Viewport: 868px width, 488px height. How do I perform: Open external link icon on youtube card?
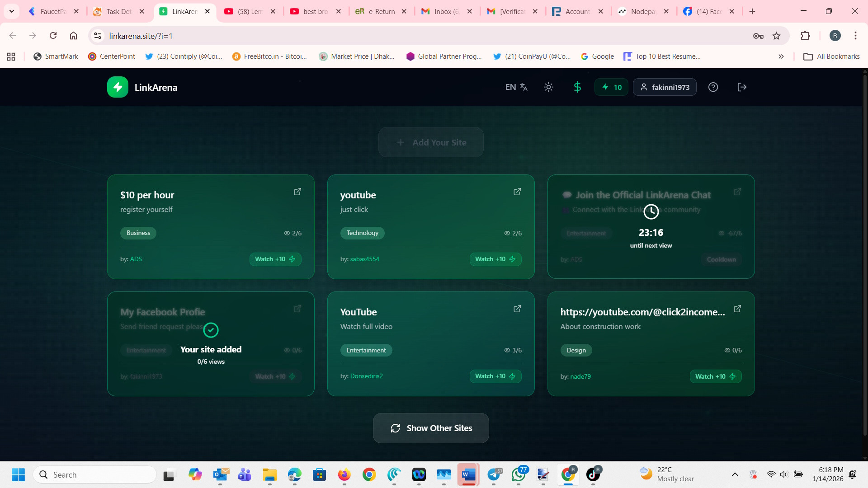coord(517,192)
